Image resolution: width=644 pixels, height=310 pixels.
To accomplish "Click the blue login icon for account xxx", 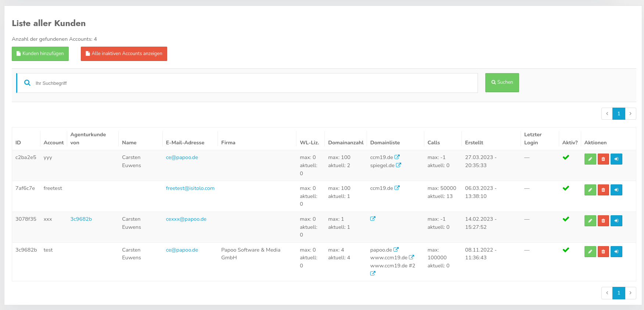I will [616, 221].
